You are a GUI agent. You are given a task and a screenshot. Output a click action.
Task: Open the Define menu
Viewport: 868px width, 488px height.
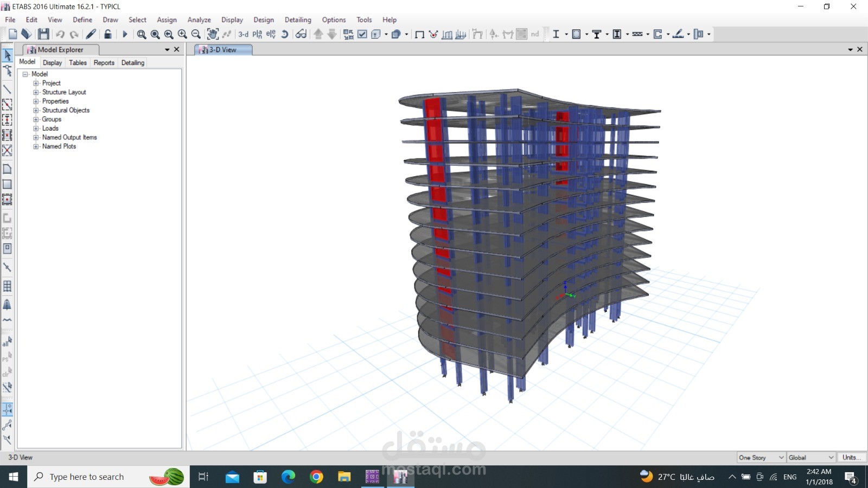[82, 20]
